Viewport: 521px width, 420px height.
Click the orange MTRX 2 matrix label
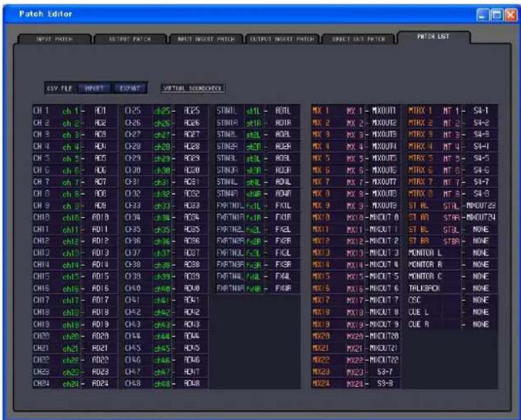[x=420, y=123]
